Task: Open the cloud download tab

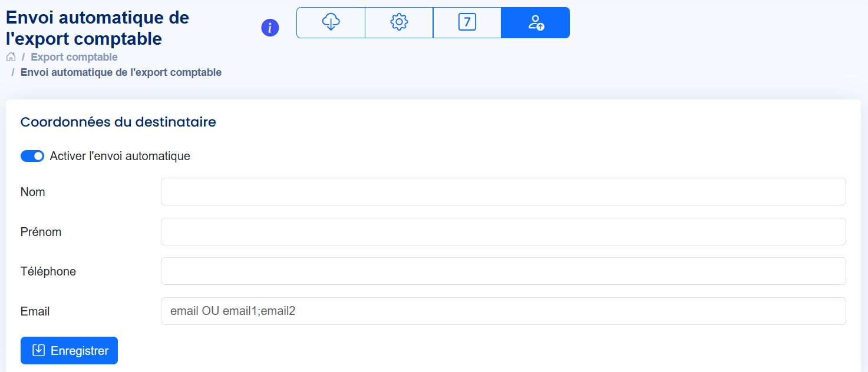Action: 331,23
